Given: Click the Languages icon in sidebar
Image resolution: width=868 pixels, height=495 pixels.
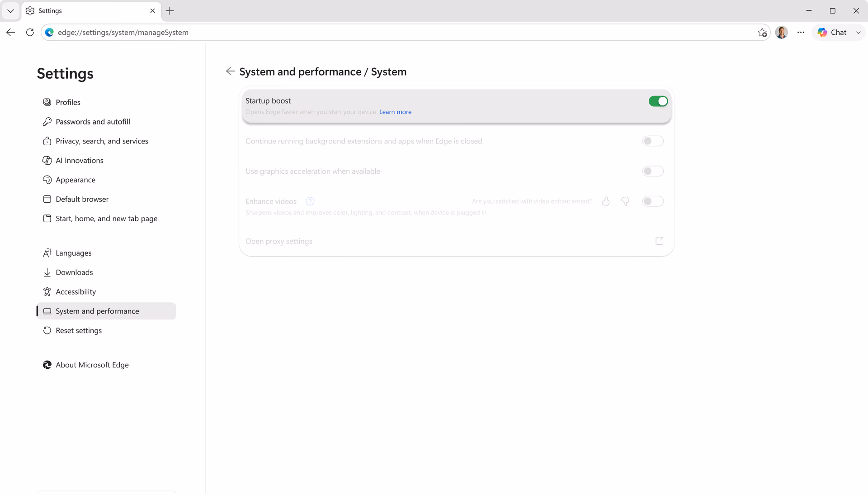Looking at the screenshot, I should tap(47, 253).
